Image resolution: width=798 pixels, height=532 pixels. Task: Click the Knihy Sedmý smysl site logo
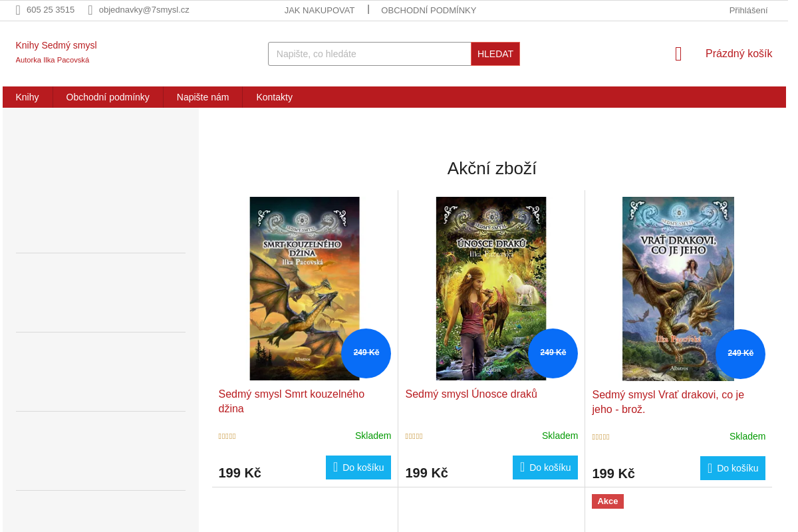(57, 45)
